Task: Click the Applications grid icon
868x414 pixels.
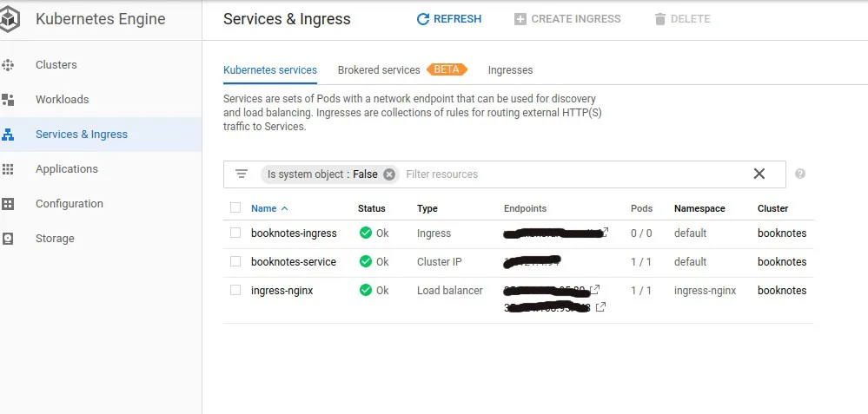Action: point(9,169)
